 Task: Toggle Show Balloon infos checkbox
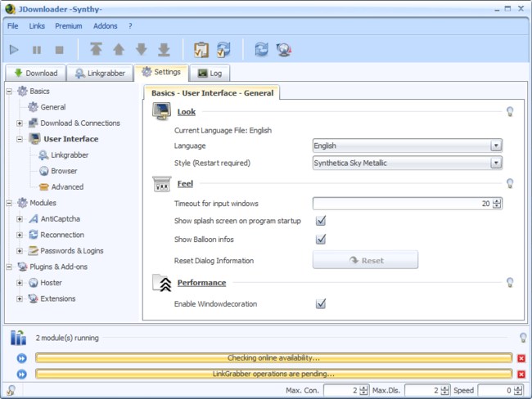point(321,240)
